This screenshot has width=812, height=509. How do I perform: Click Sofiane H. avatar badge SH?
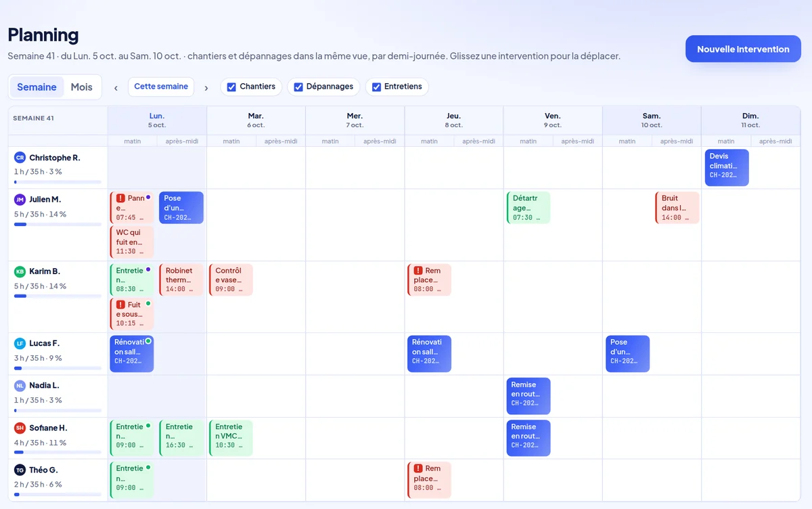coord(20,428)
